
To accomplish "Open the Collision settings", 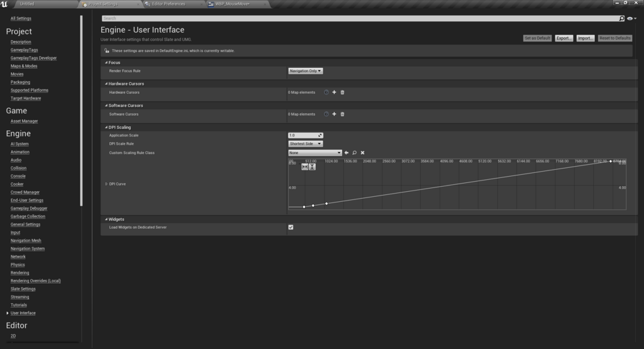I will 18,168.
